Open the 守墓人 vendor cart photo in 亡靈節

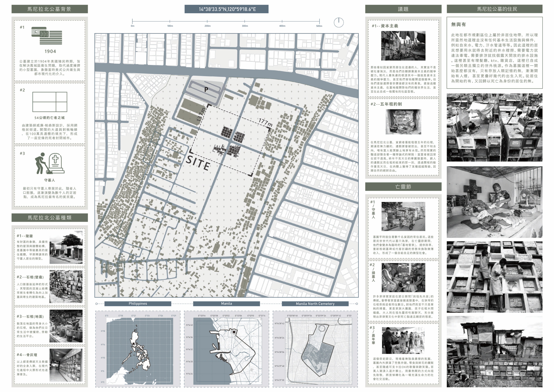403,217
